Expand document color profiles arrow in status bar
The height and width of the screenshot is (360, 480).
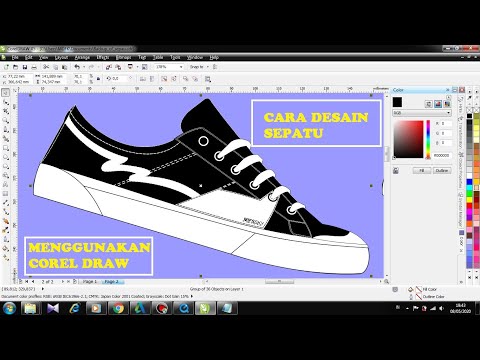click(x=192, y=296)
